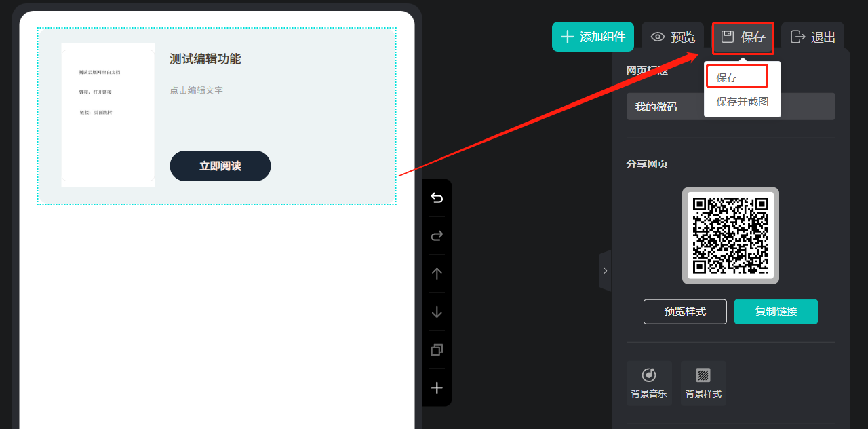Collapse the right settings panel chevron
Screen dimensions: 868x429
pos(605,270)
